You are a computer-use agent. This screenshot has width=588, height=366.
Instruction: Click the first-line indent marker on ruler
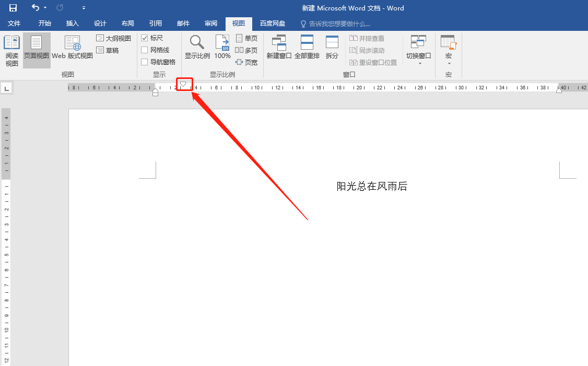point(183,85)
